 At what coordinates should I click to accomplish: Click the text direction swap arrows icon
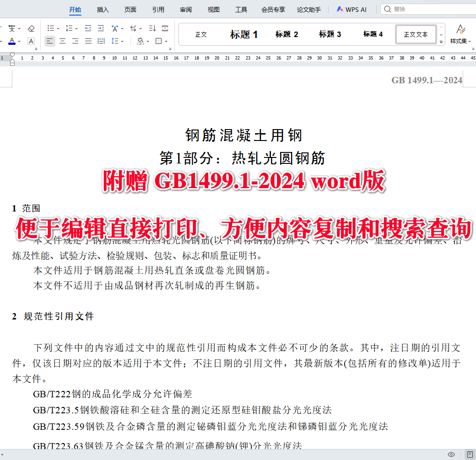[x=133, y=28]
